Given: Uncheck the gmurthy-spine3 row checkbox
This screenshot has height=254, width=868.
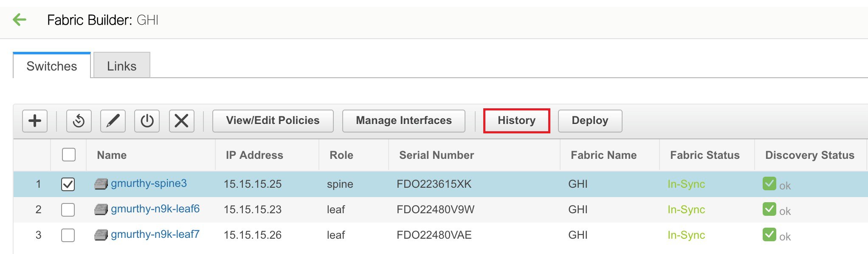Looking at the screenshot, I should (68, 184).
